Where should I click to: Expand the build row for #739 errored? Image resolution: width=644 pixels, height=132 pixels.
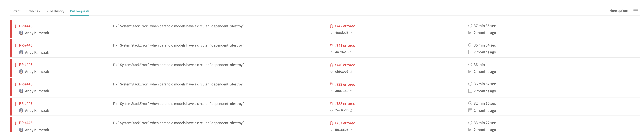[x=345, y=84]
